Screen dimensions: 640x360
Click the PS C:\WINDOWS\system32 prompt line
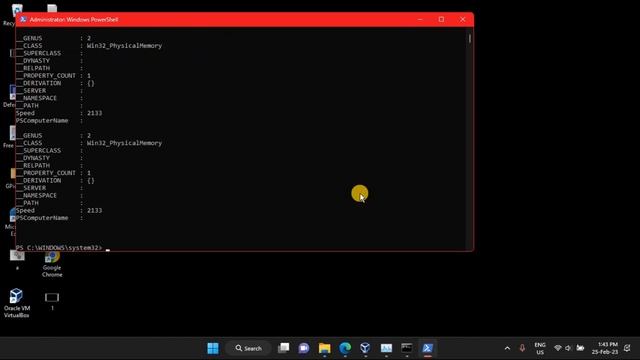tap(59, 248)
